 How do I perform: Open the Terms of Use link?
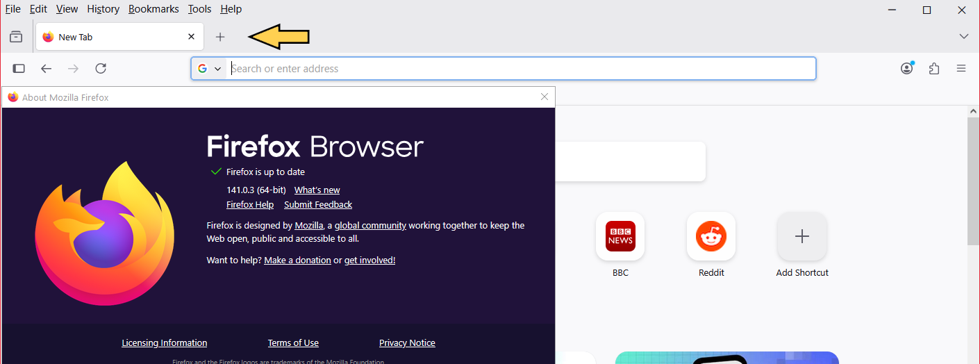293,342
